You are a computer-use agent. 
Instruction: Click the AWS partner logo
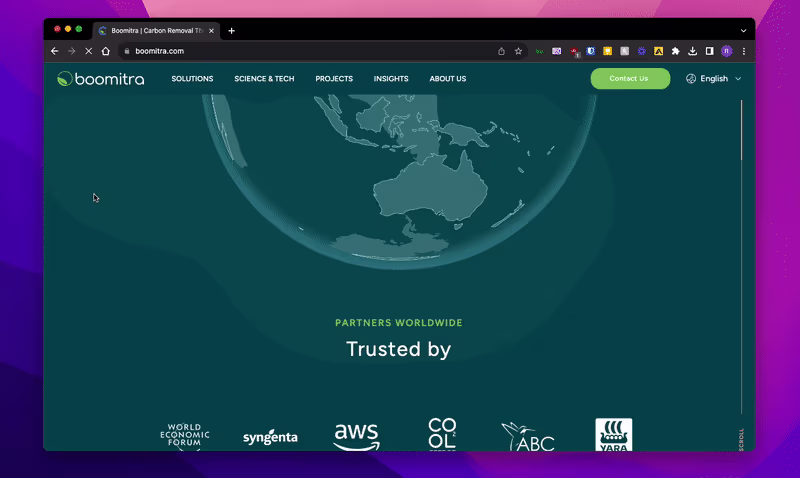pos(357,437)
